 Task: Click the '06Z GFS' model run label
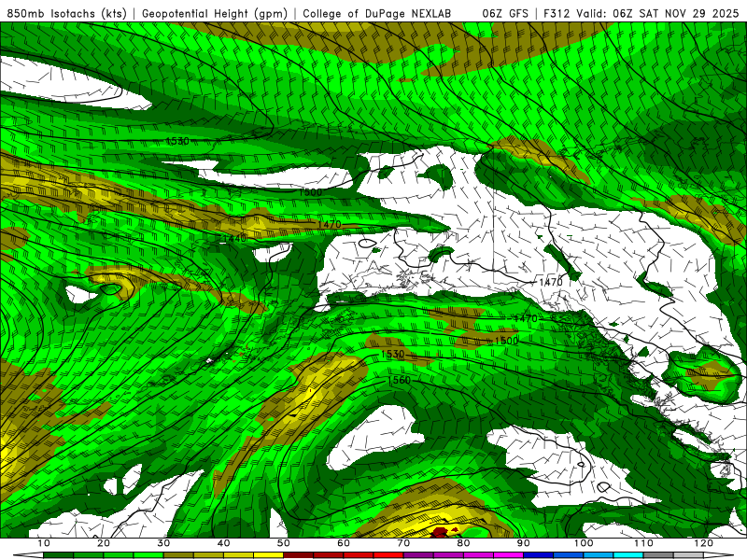tap(505, 14)
